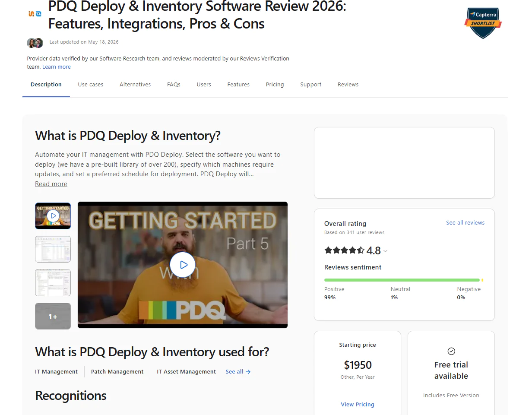Click See all reviews link
This screenshot has height=415, width=532.
pos(465,223)
